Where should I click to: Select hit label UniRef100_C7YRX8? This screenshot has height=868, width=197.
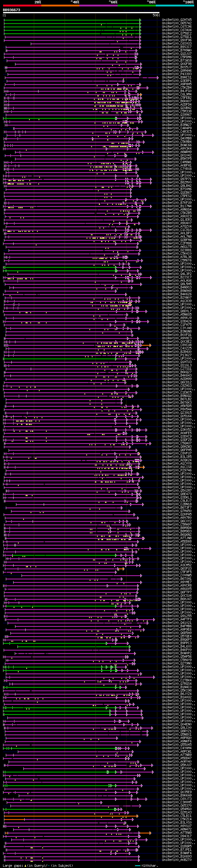[x=177, y=169]
